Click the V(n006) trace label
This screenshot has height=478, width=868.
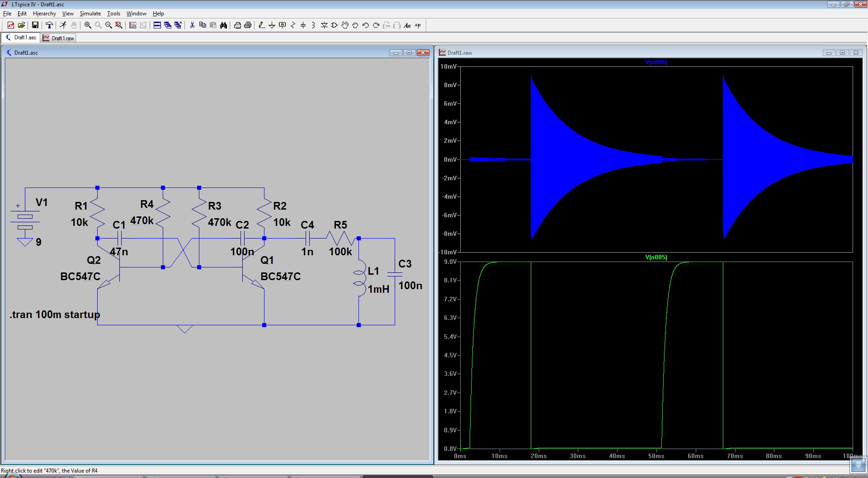point(656,62)
